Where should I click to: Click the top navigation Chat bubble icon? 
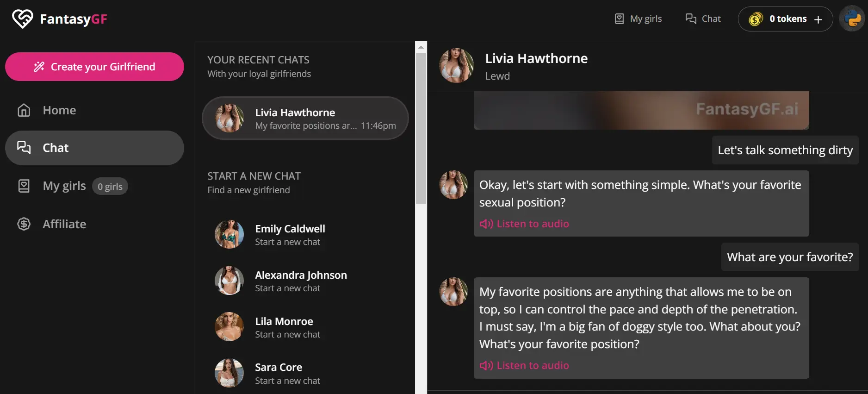691,19
